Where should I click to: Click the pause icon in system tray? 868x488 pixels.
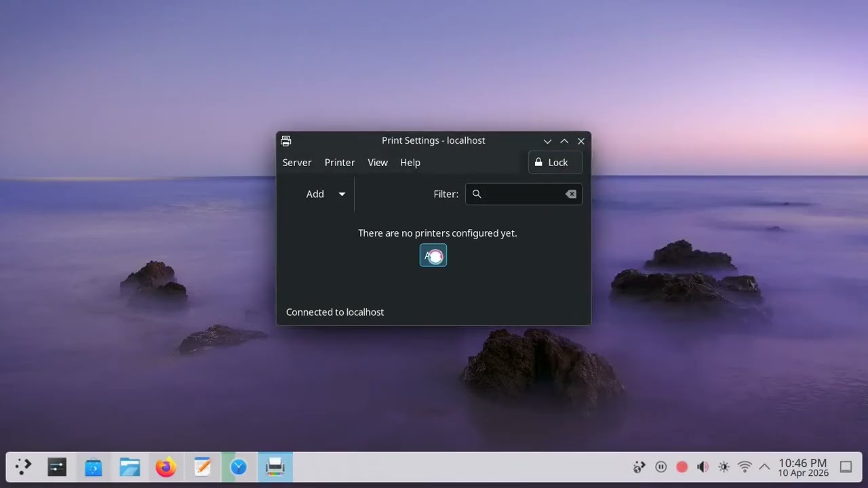[x=661, y=467]
